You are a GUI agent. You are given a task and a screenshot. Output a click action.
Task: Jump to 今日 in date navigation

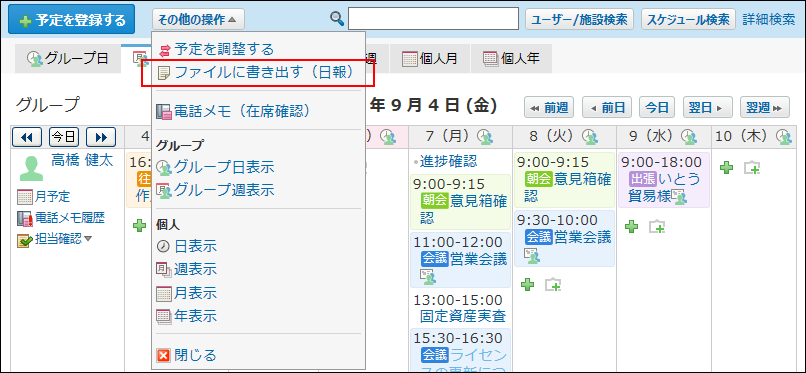(x=656, y=107)
